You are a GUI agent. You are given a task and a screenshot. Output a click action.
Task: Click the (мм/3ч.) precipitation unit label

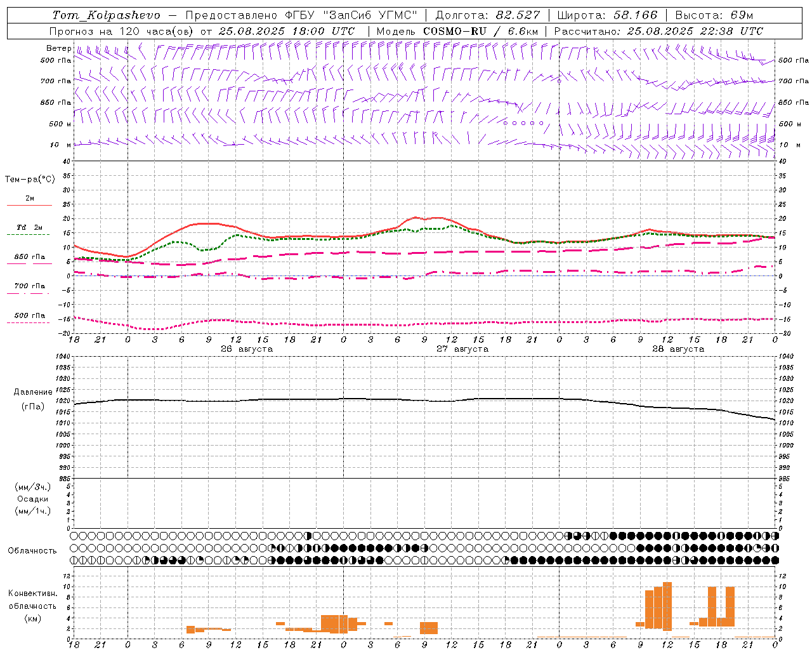32,487
